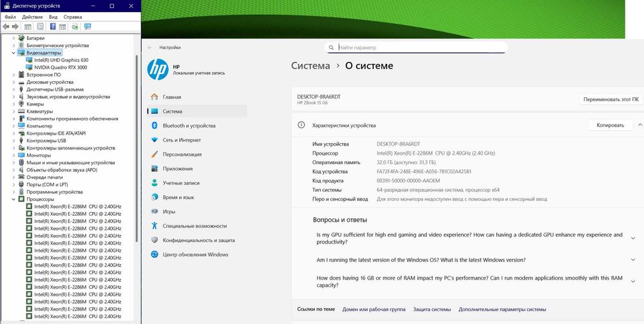
Task: Scan for hardware changes via monitor toolbar icon
Action: click(88, 26)
